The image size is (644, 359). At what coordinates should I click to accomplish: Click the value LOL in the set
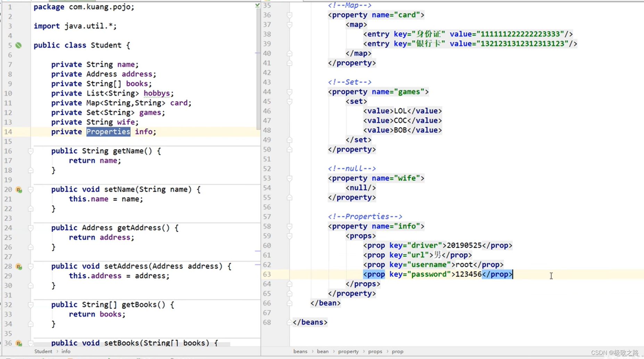tap(400, 111)
